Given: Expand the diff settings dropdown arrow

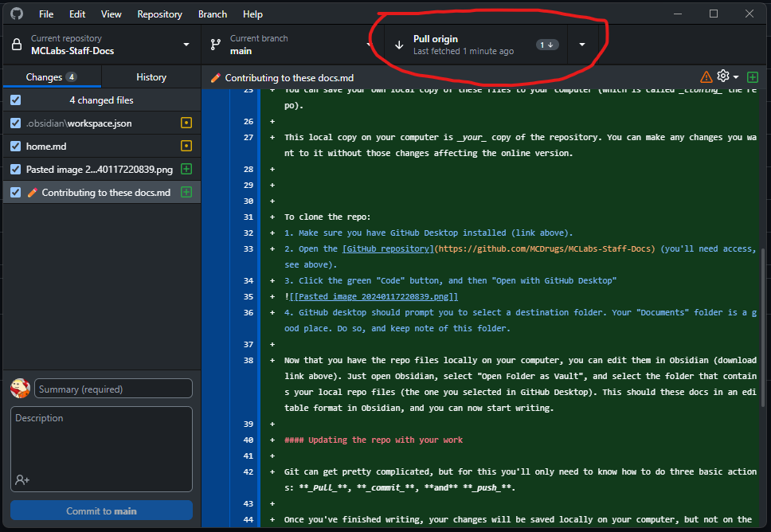Looking at the screenshot, I should 736,77.
